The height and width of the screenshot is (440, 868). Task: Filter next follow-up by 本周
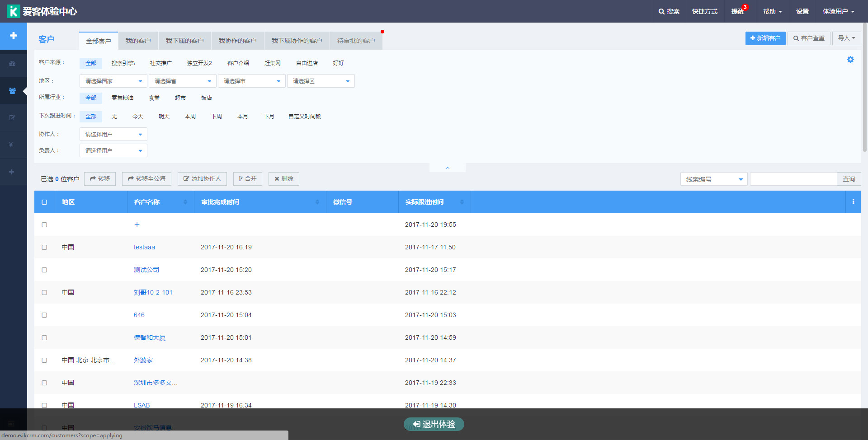point(190,117)
